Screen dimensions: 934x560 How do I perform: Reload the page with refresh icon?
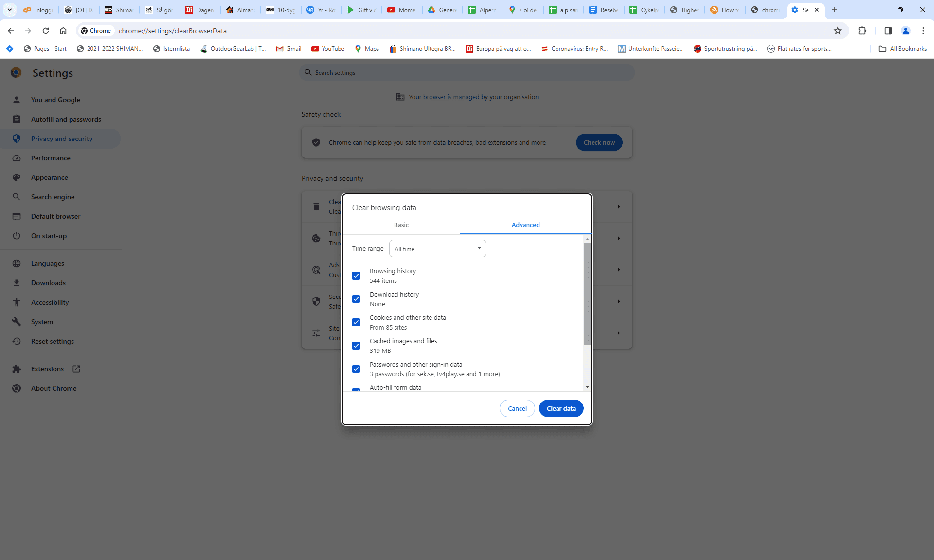coord(46,31)
